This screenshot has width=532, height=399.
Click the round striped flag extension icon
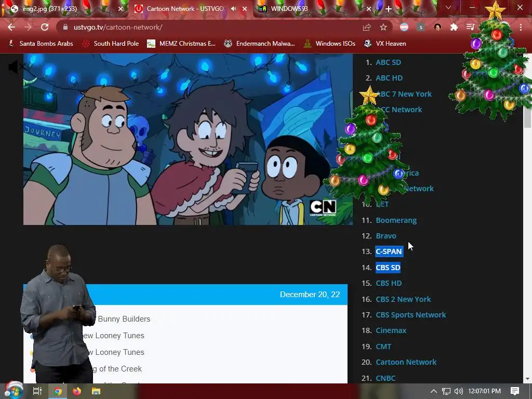(404, 27)
